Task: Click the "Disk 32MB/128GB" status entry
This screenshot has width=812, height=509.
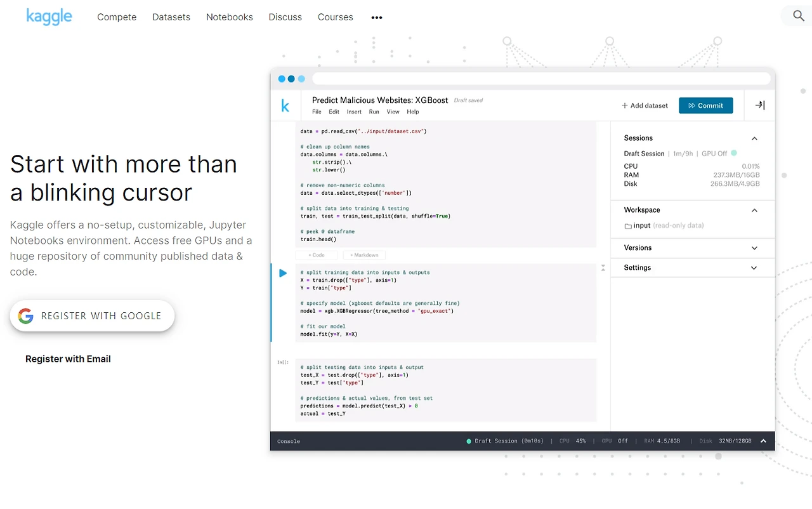Action: [725, 441]
